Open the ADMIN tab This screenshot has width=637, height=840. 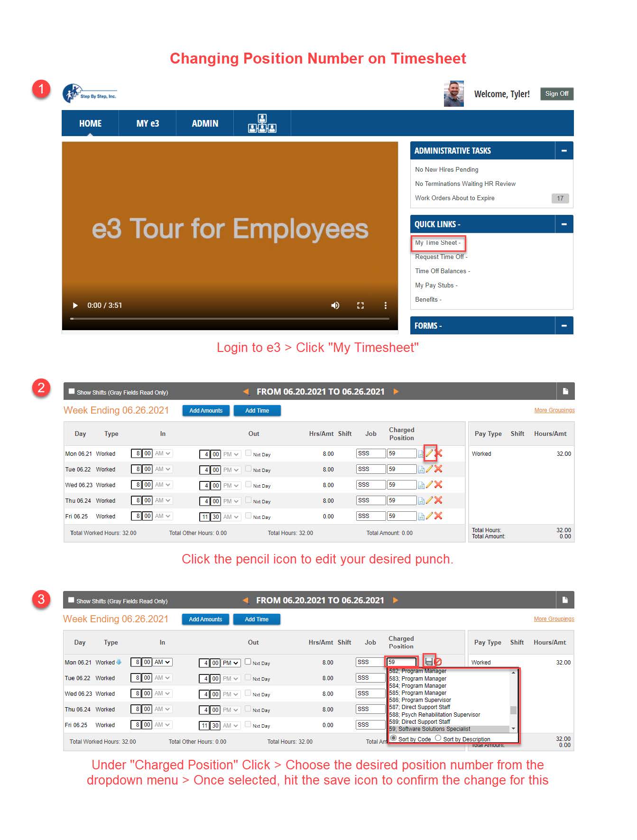(205, 123)
